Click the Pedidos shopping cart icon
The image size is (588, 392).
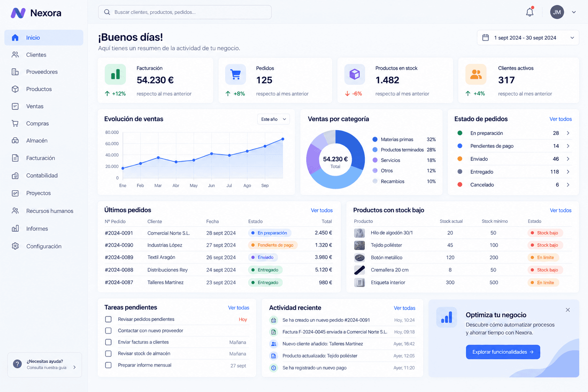(x=236, y=74)
